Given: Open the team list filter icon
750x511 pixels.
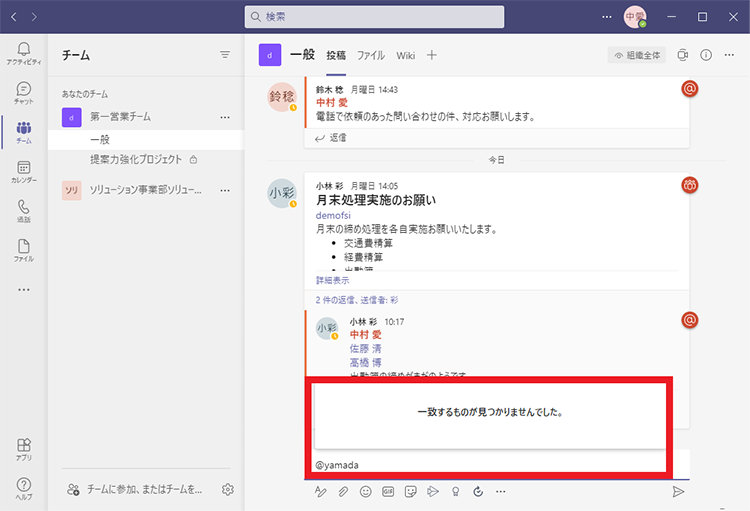Looking at the screenshot, I should click(225, 55).
